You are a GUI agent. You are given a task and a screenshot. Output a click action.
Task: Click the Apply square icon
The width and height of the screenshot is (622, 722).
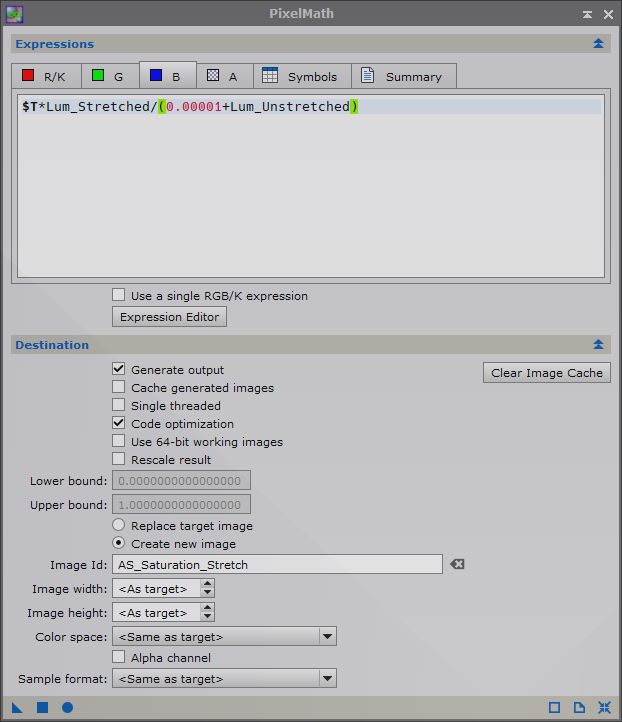pyautogui.click(x=43, y=708)
